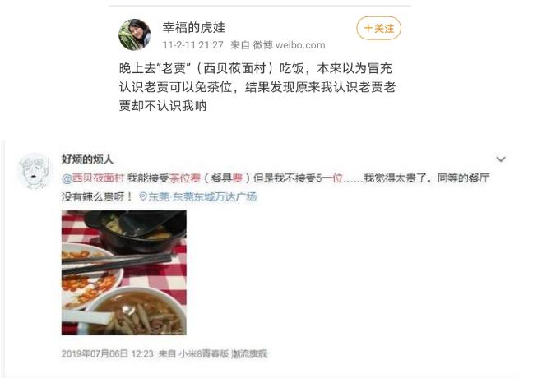
Task: Open the @西贝莜面村 mention
Action: [x=93, y=178]
